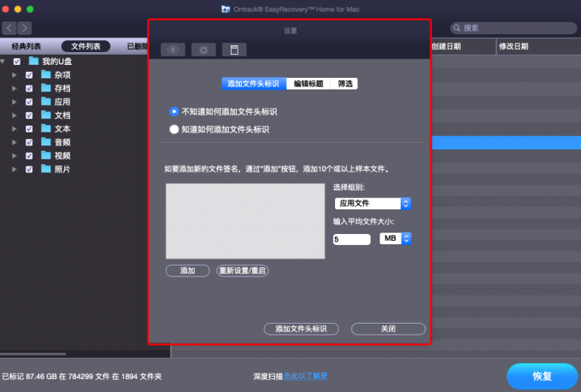
Task: Select radio 知道如何添加文件头标识
Action: pyautogui.click(x=173, y=129)
